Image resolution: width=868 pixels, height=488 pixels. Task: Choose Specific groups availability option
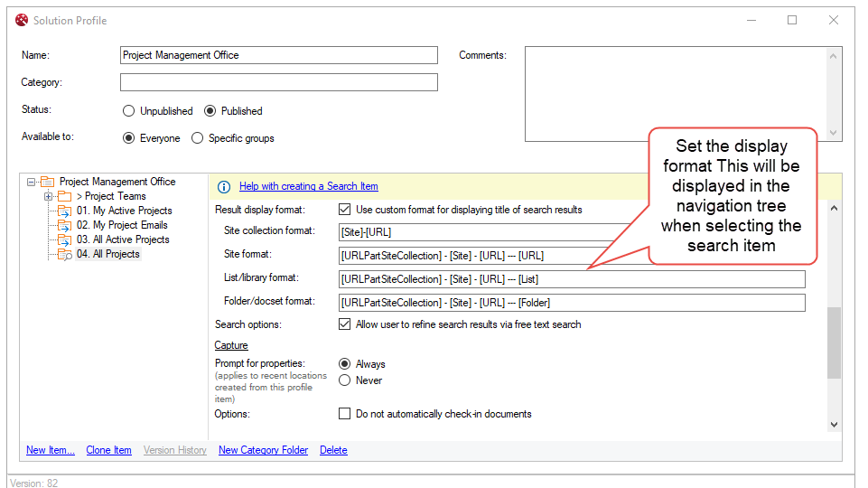(198, 138)
